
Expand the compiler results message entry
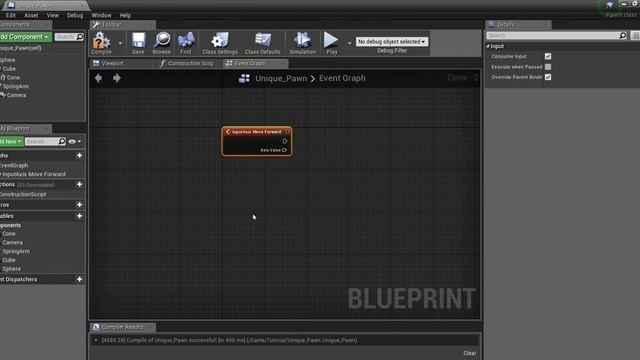(x=96, y=340)
